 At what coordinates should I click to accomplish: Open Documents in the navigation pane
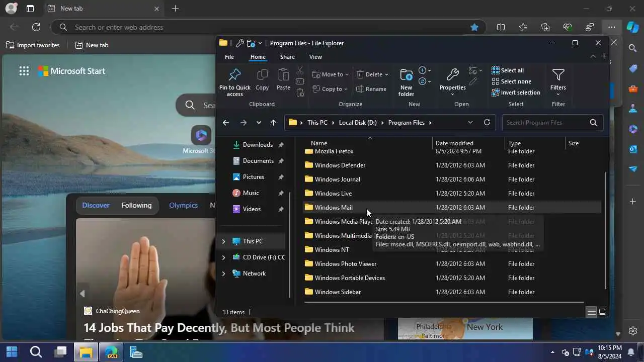[258, 161]
